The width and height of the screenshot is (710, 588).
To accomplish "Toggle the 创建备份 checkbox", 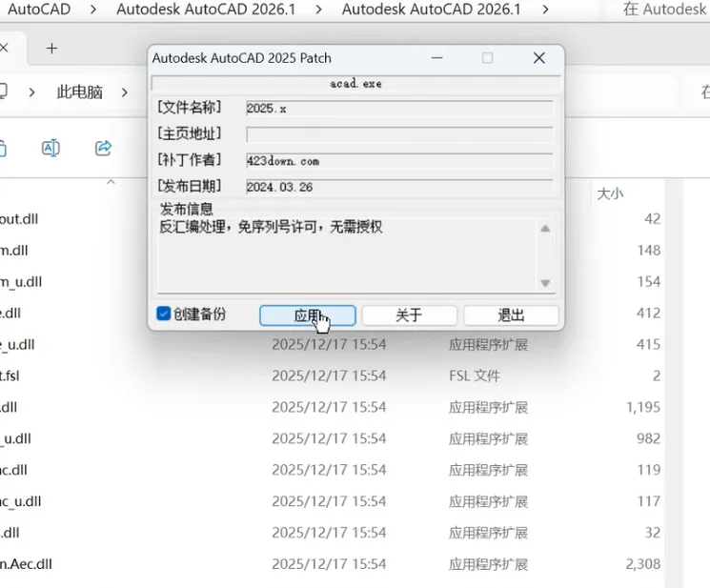I will 164,314.
